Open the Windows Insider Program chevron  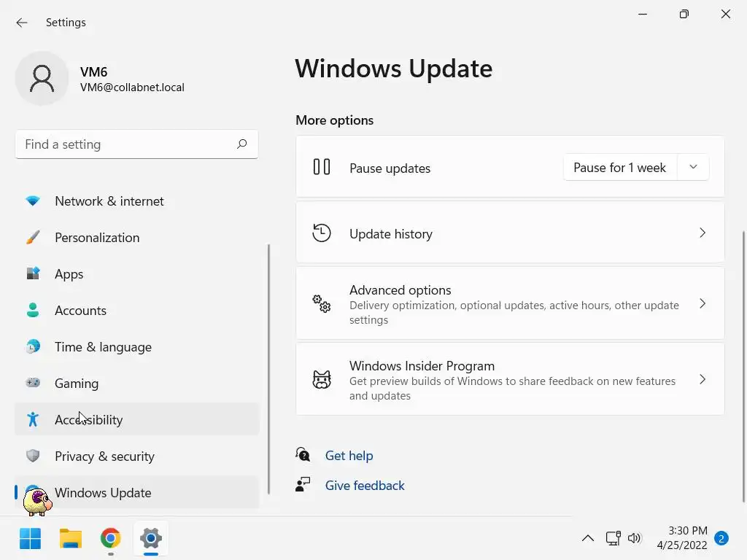703,379
